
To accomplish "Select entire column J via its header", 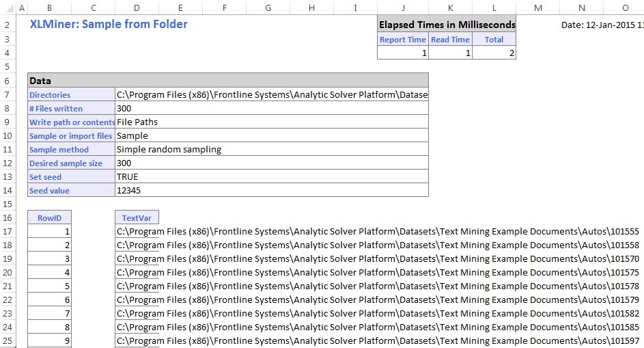I will [x=402, y=8].
